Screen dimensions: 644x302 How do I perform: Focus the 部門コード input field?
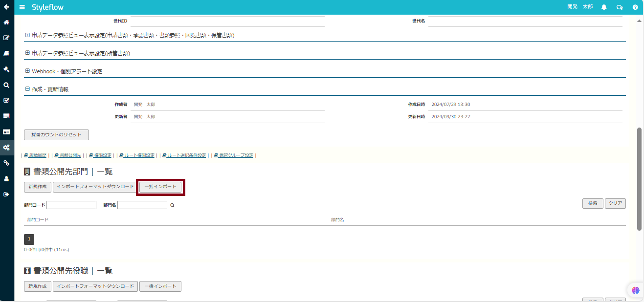click(71, 205)
